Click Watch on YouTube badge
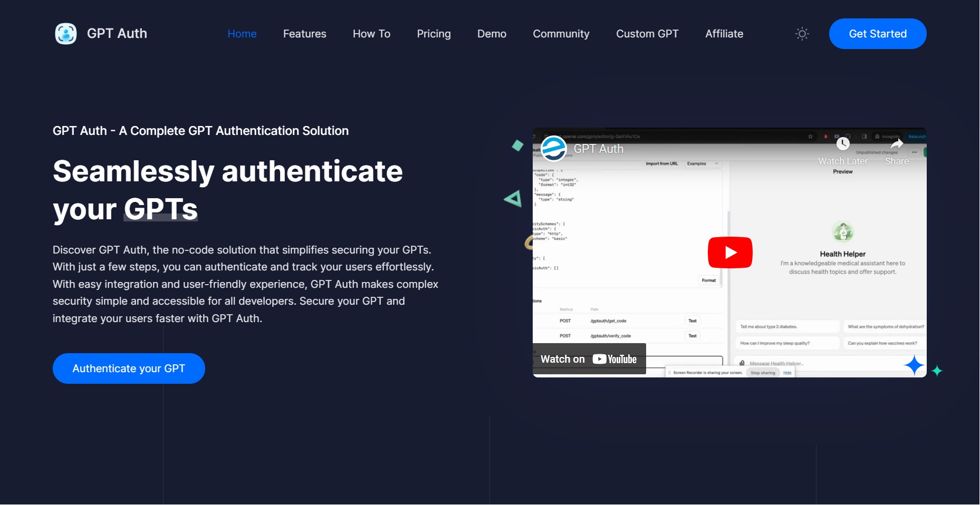 pos(589,359)
